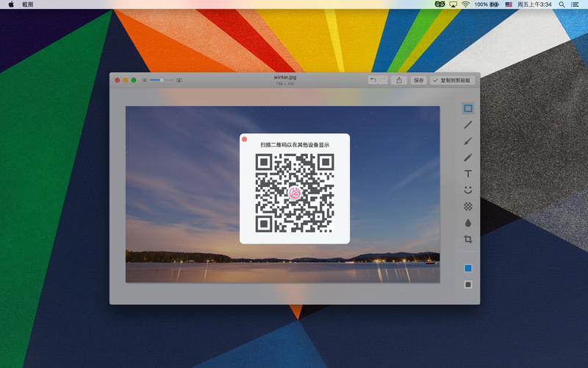Screen dimensions: 588x368
Task: Select the Text tool
Action: (467, 174)
